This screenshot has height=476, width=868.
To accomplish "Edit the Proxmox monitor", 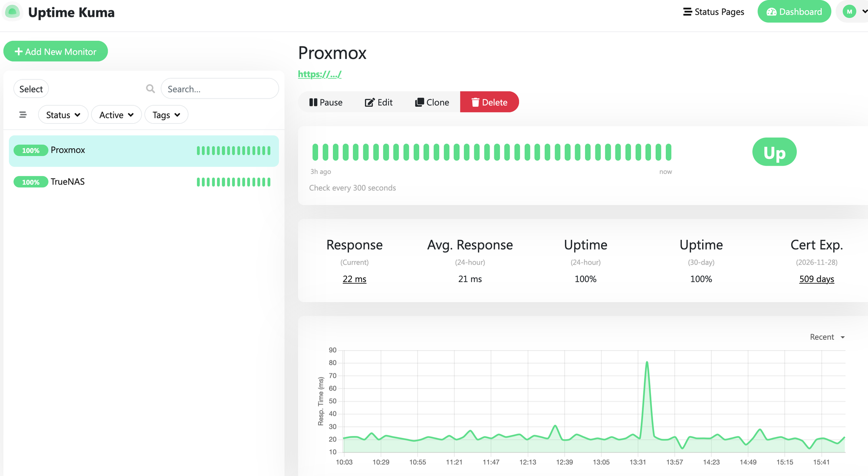I will pos(378,102).
